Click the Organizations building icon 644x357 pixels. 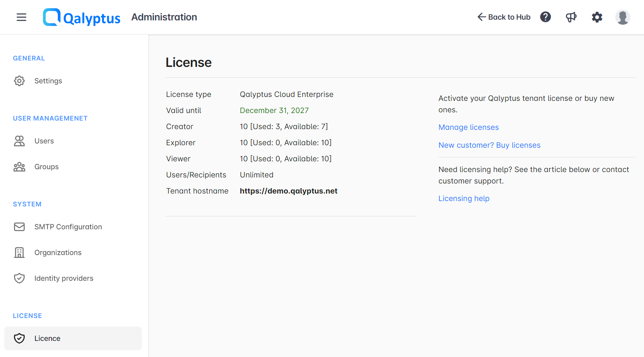point(19,252)
